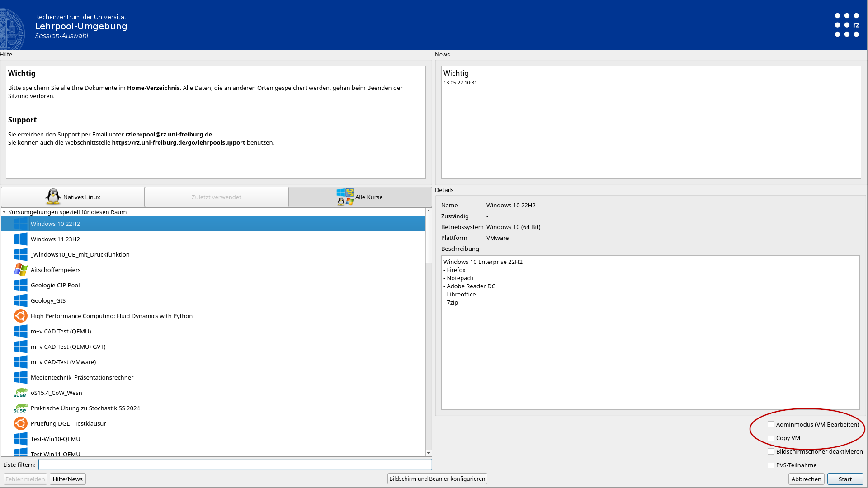Viewport: 868px width, 488px height.
Task: Collapse the Kursumgebungen speziell für diesen Raum group
Action: point(4,212)
